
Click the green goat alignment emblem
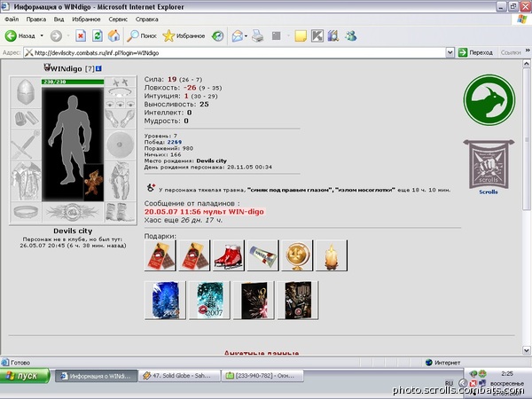click(489, 99)
